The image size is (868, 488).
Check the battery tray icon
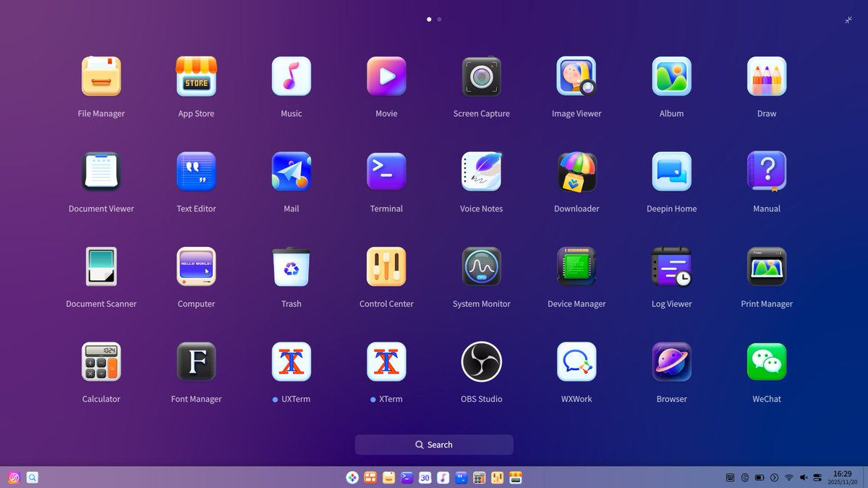click(x=759, y=478)
